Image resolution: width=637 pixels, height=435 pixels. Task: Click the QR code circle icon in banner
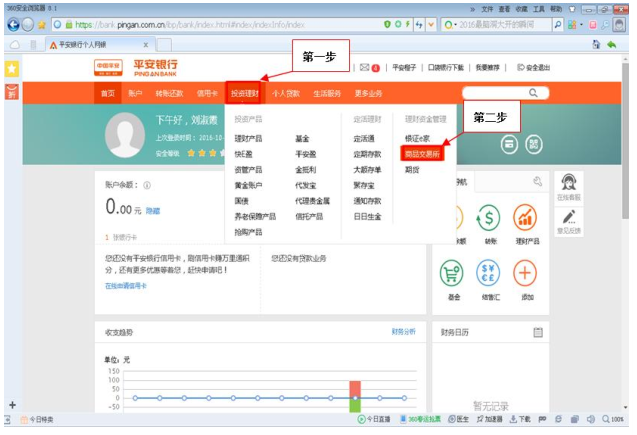click(534, 144)
